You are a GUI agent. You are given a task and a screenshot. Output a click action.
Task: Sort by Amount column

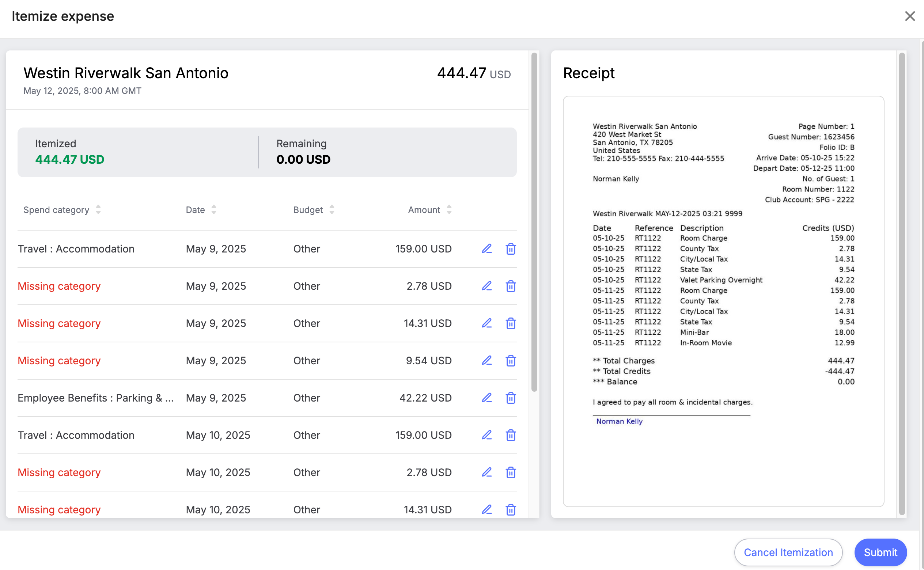(x=449, y=210)
